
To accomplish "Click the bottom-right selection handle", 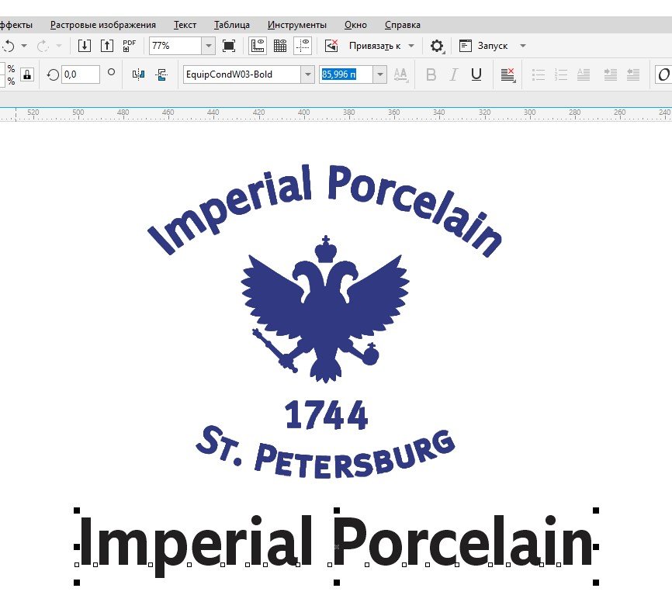I will click(x=596, y=583).
